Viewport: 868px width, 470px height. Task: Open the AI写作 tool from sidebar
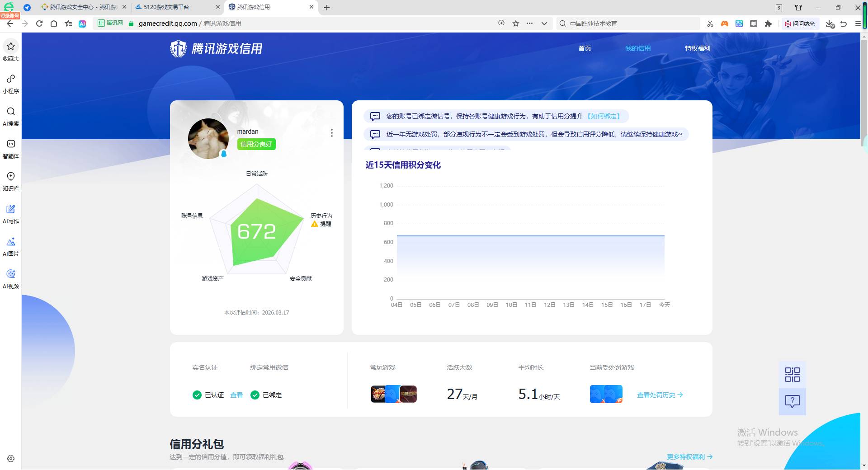tap(10, 213)
